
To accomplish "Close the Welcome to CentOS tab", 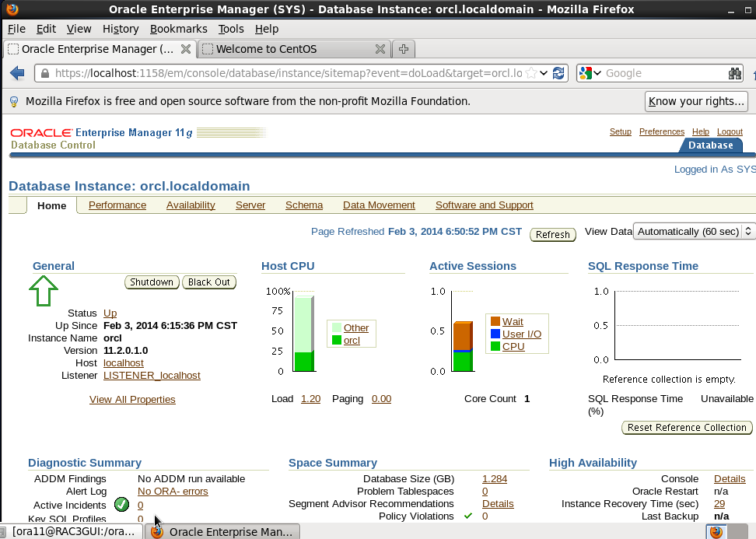I will (x=380, y=49).
